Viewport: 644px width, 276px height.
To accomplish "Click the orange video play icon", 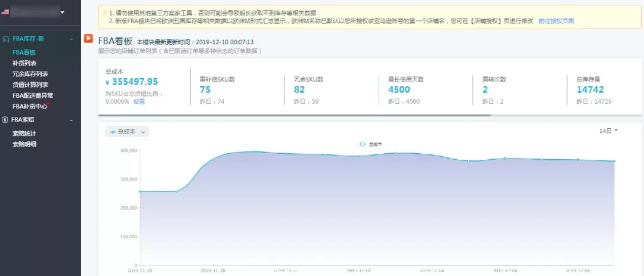I will pyautogui.click(x=88, y=39).
